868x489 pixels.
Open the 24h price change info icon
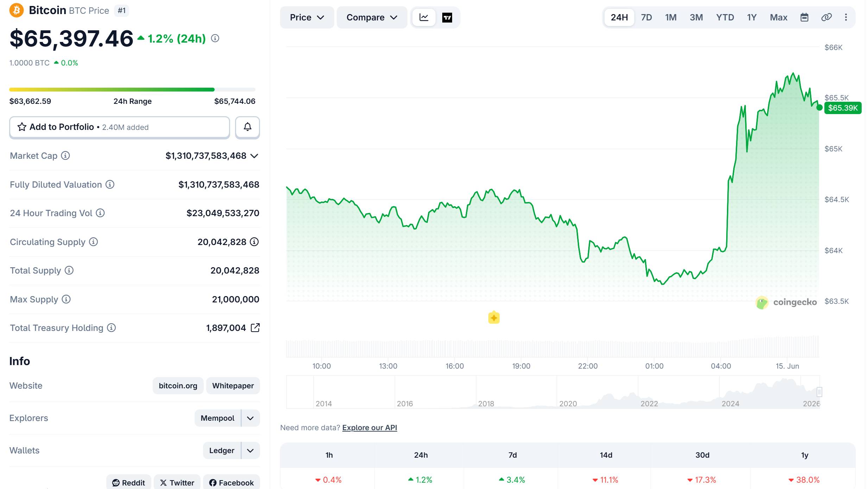pyautogui.click(x=215, y=38)
